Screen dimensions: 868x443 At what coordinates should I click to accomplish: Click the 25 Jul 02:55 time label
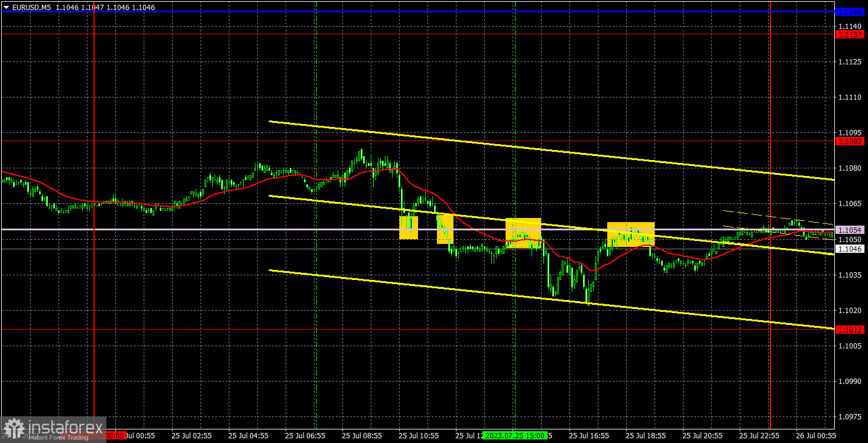[x=192, y=436]
